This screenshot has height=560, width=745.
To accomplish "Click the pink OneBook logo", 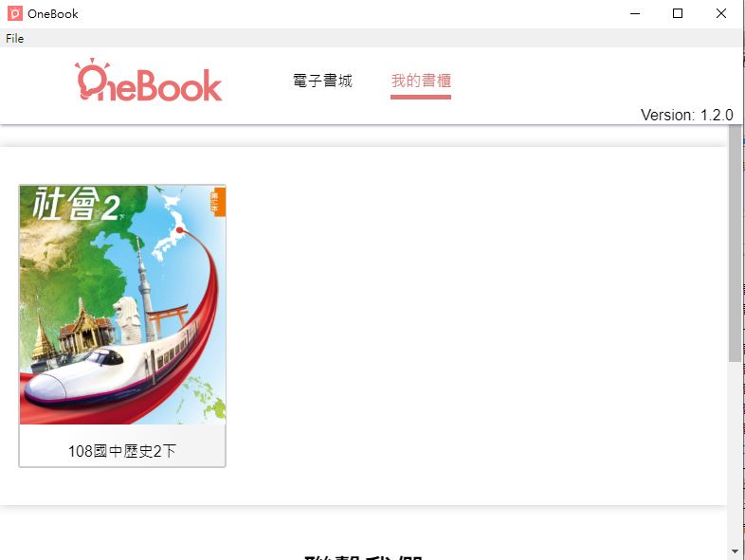I will pyautogui.click(x=148, y=81).
